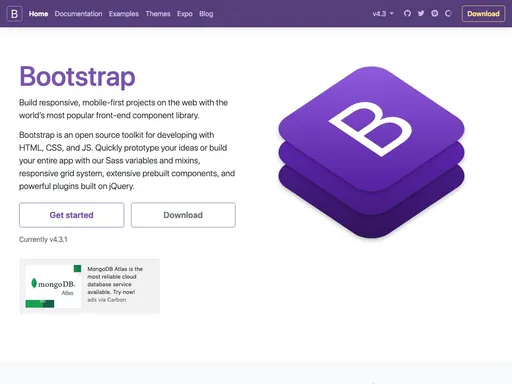
Task: Open the Slack icon link
Action: [x=435, y=14]
